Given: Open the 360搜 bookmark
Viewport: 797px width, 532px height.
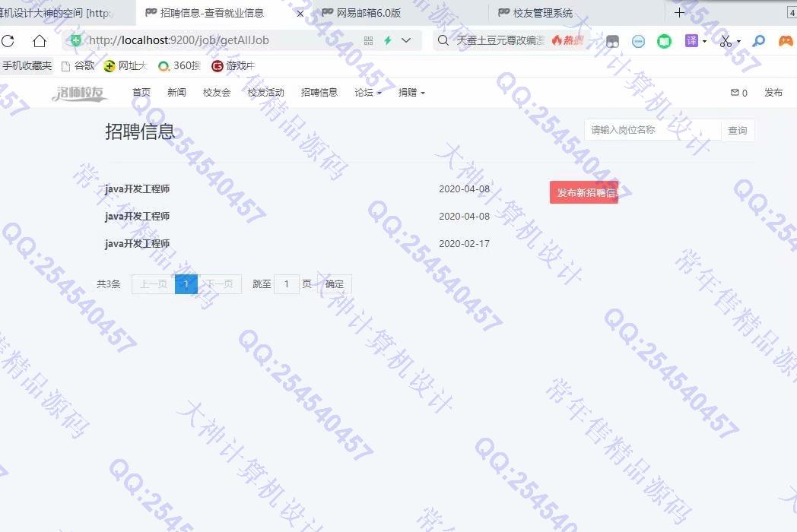Looking at the screenshot, I should click(179, 65).
